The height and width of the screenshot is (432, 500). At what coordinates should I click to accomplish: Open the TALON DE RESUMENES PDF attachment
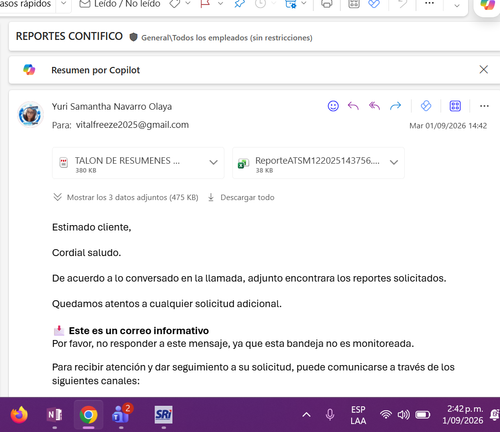[x=127, y=163]
